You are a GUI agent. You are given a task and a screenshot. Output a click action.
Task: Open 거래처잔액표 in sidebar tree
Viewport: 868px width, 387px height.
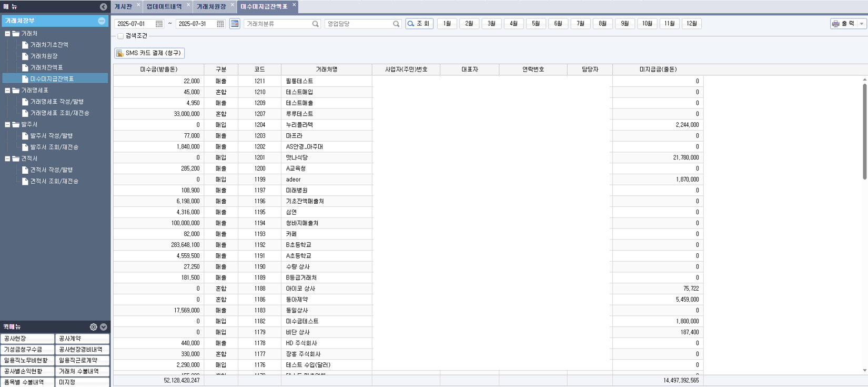(x=46, y=67)
